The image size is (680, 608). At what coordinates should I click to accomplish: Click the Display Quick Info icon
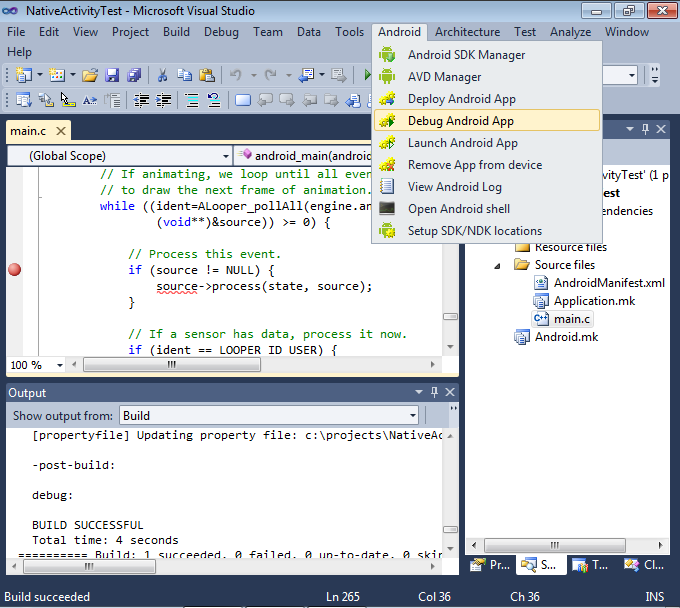(68, 100)
